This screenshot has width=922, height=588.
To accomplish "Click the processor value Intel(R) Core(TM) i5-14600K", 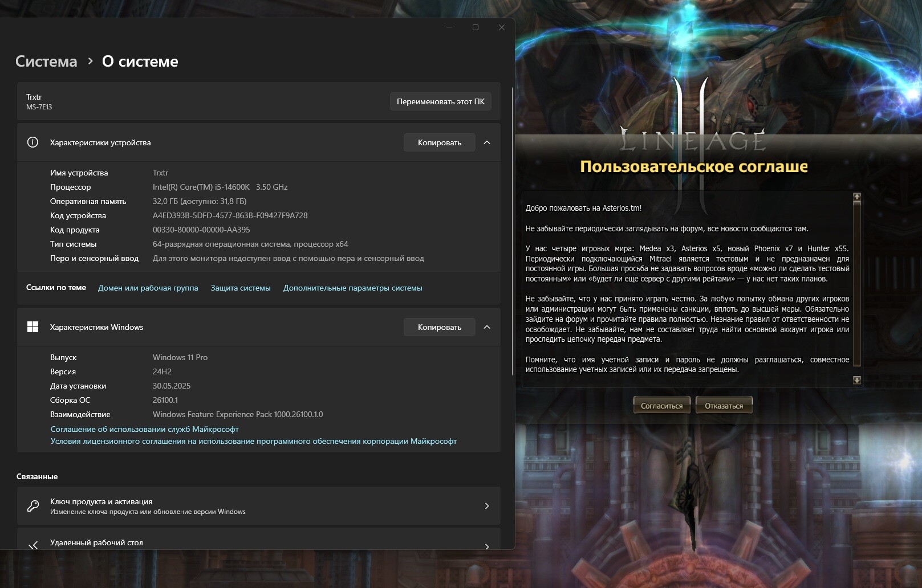I will click(x=220, y=187).
